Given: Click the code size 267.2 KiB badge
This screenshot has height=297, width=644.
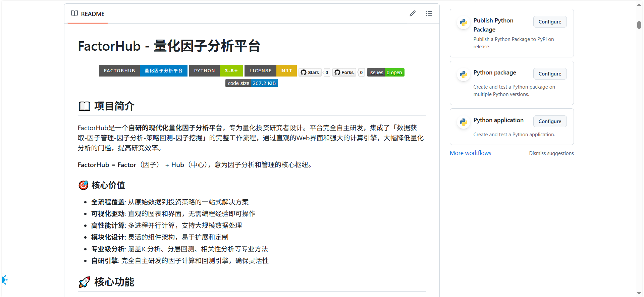Looking at the screenshot, I should [252, 83].
